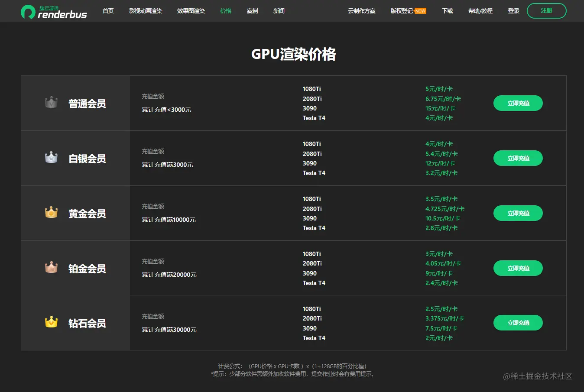Open the 云制作方案 menu item
Image resolution: width=584 pixels, height=392 pixels.
tap(362, 11)
